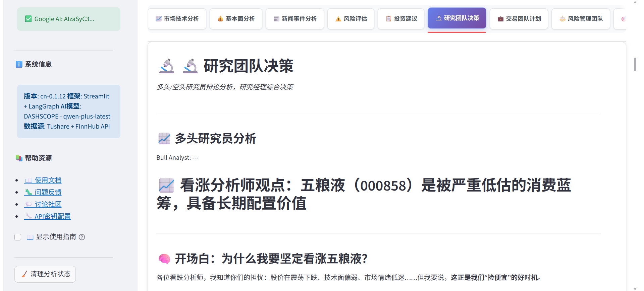Click the help question mark next to 显示使用指南
This screenshot has height=291, width=644.
click(x=82, y=237)
